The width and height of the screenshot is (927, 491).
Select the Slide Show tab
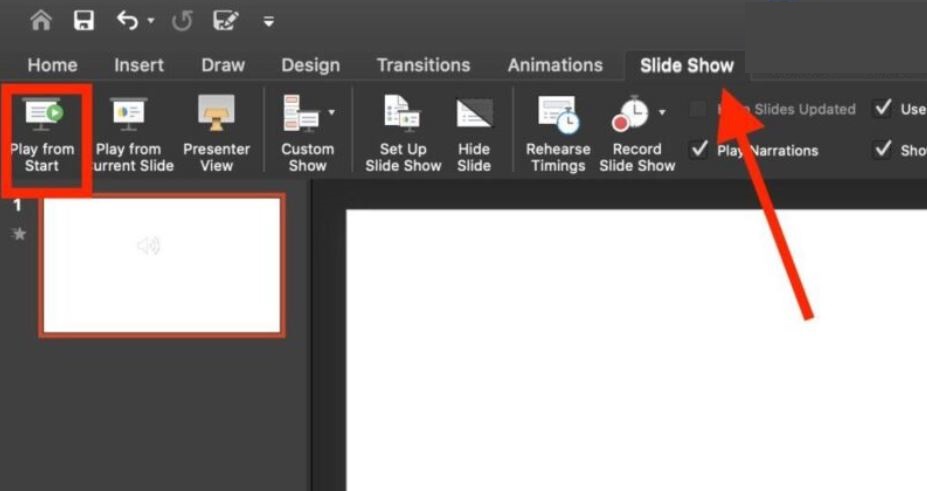(x=686, y=65)
